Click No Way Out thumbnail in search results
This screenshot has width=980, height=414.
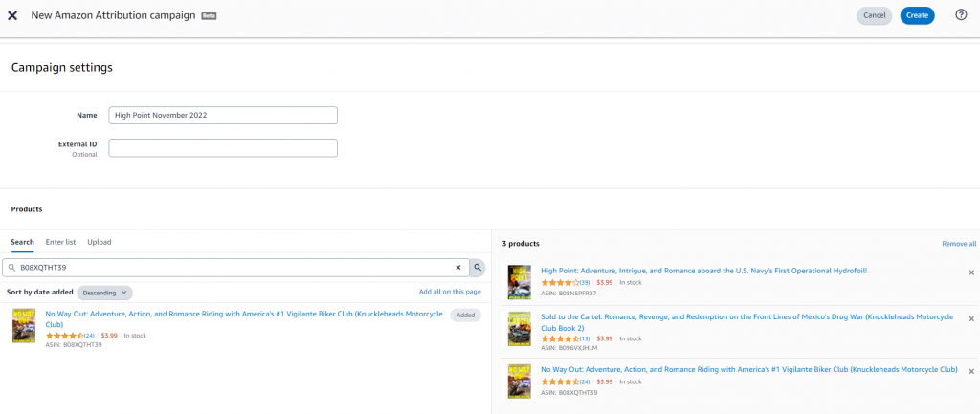tap(24, 325)
